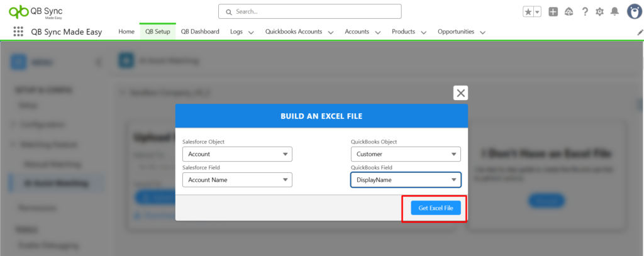Viewport: 644px width, 256px height.
Task: Go to the Home tab
Action: [x=126, y=31]
